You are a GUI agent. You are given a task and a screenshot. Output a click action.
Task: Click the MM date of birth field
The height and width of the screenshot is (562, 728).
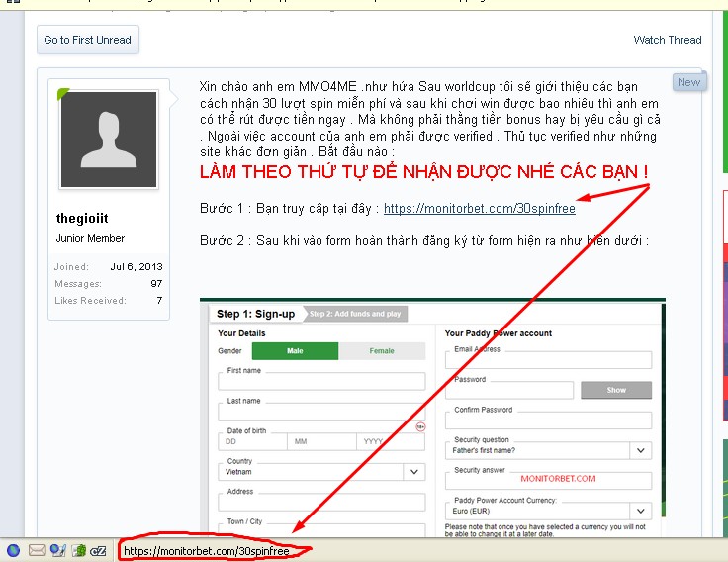321,441
